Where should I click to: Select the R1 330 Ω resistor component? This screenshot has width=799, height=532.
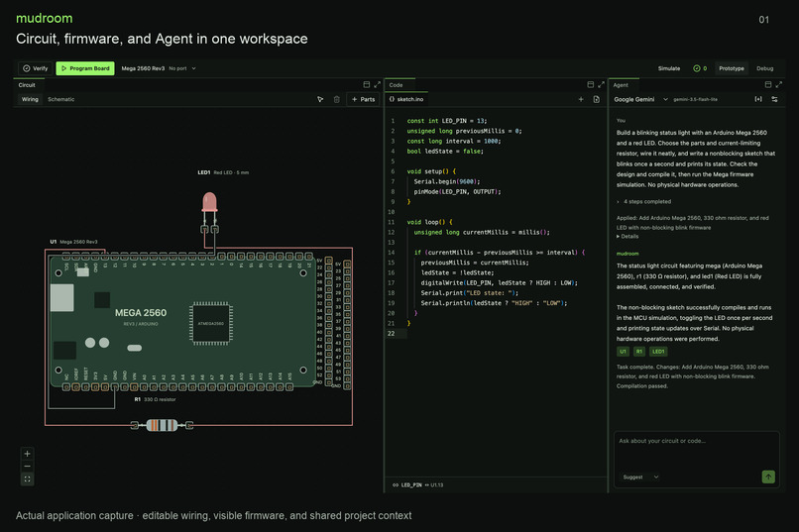[162, 425]
